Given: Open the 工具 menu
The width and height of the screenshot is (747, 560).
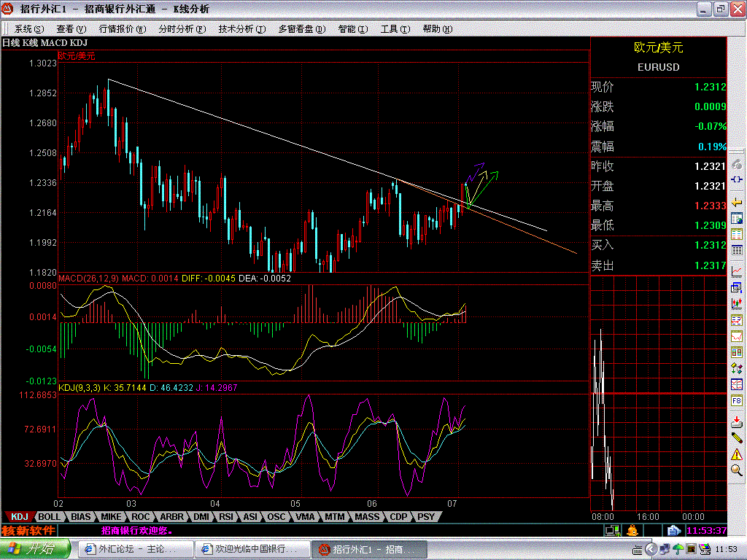Looking at the screenshot, I should click(x=395, y=29).
